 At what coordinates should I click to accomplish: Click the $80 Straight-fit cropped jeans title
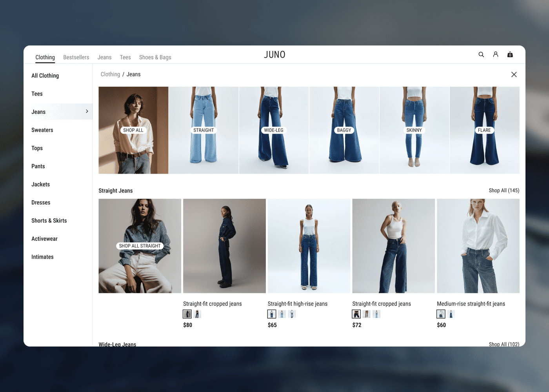pos(213,304)
